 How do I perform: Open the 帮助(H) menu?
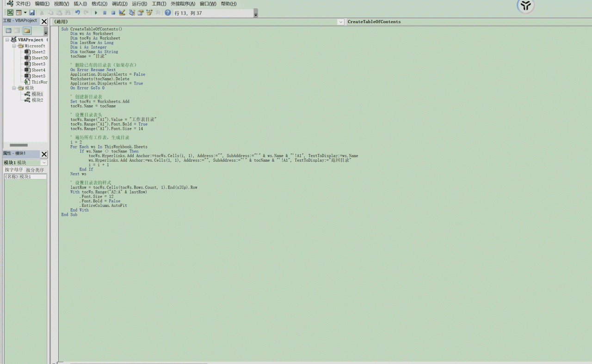click(x=228, y=4)
